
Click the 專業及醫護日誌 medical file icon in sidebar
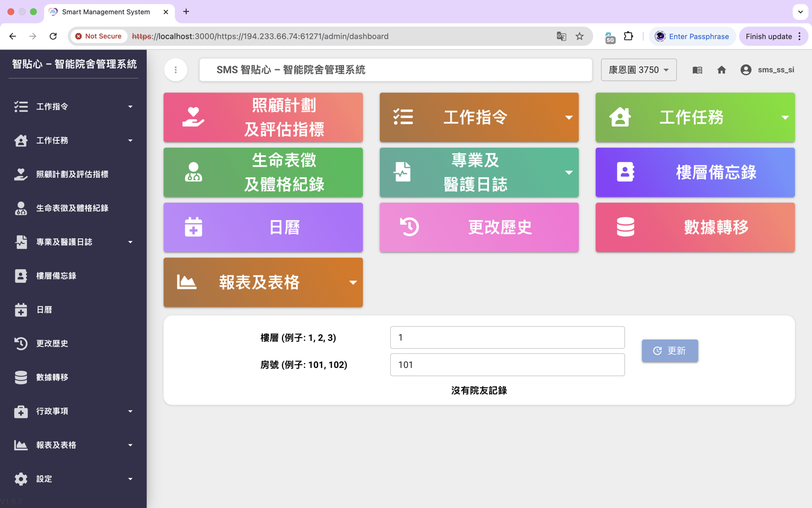(x=21, y=242)
